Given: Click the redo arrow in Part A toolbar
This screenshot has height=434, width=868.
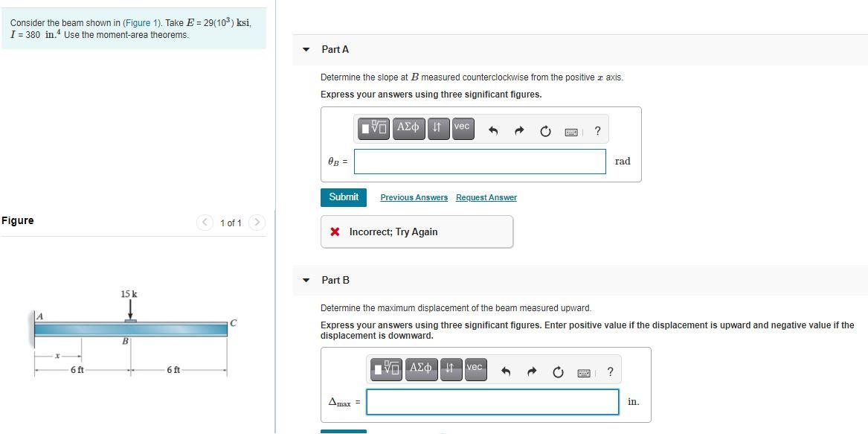Looking at the screenshot, I should pos(518,129).
